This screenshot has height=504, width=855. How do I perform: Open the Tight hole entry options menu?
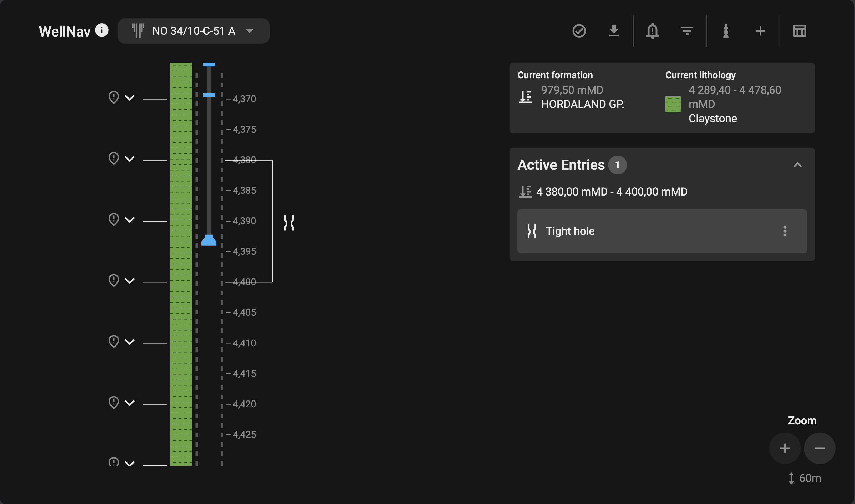point(785,231)
